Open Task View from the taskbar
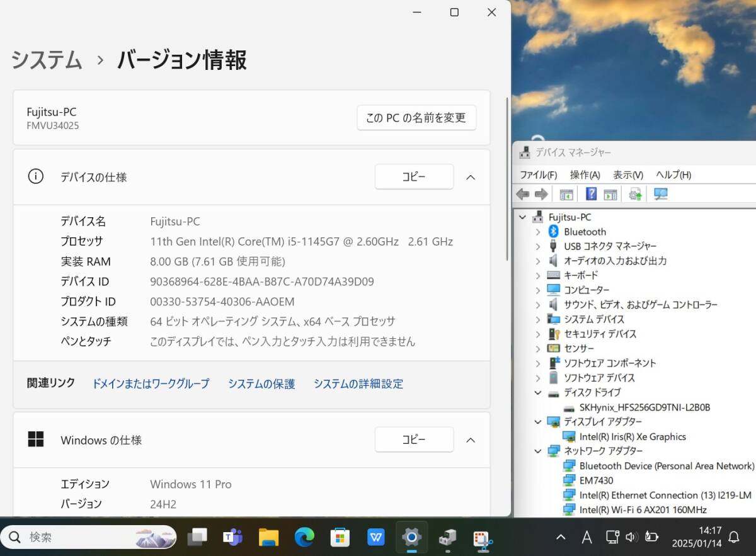 [197, 537]
